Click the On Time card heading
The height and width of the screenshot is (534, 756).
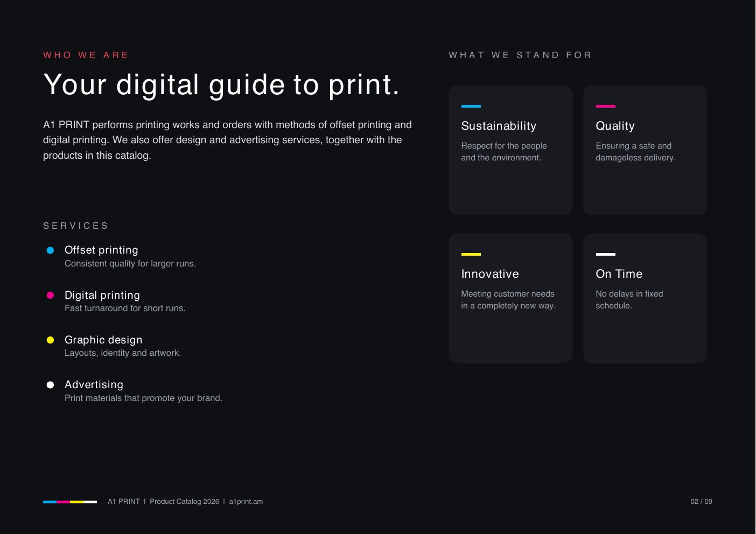click(x=619, y=274)
